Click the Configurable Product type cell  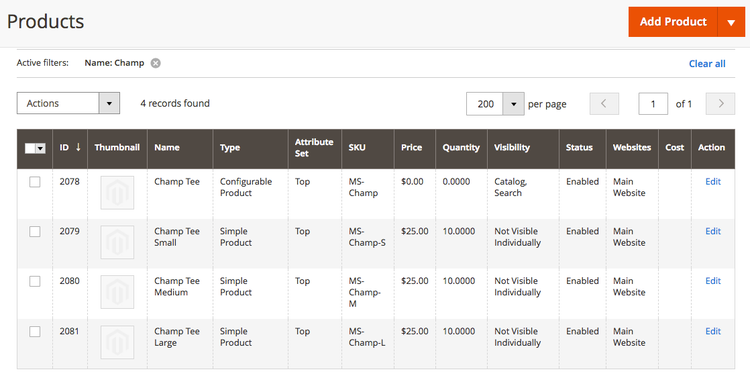pyautogui.click(x=250, y=194)
